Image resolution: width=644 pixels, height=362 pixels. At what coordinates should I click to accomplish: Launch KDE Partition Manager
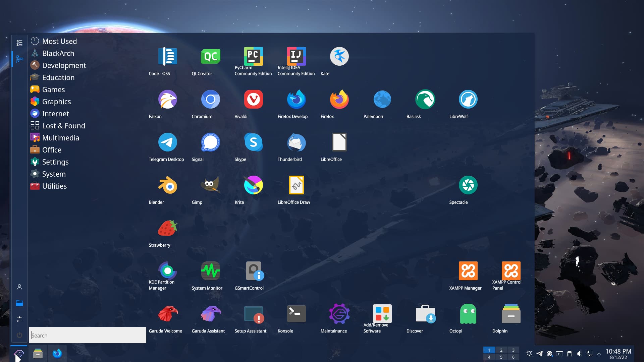[167, 271]
